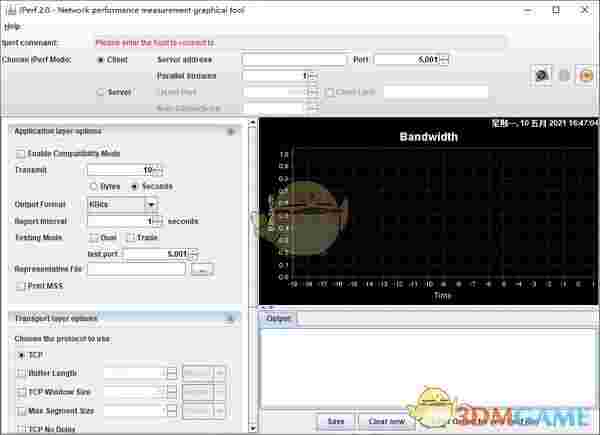The image size is (600, 435).
Task: Click the Run IPerf icon button
Action: click(541, 75)
